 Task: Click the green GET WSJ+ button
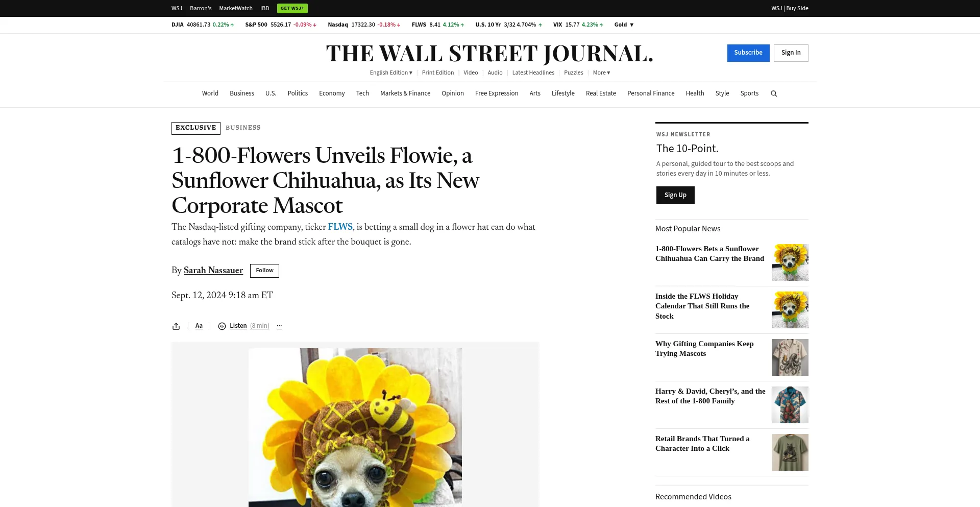click(292, 8)
